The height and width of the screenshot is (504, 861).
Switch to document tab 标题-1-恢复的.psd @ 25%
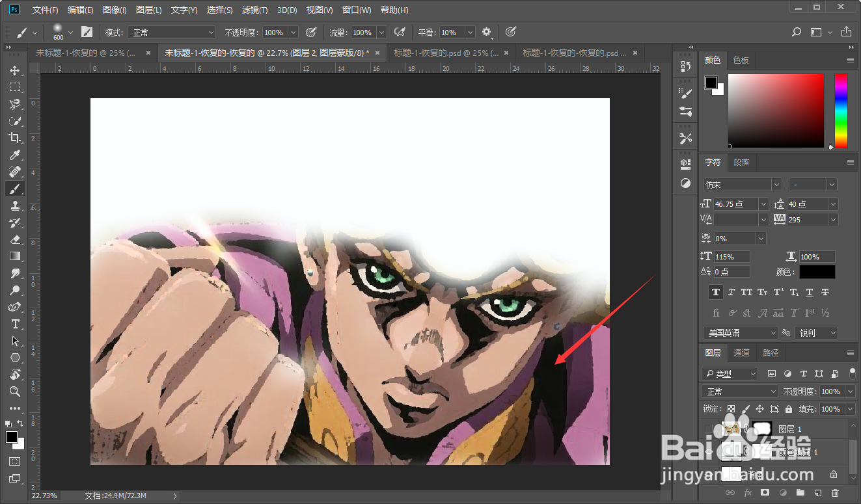446,53
